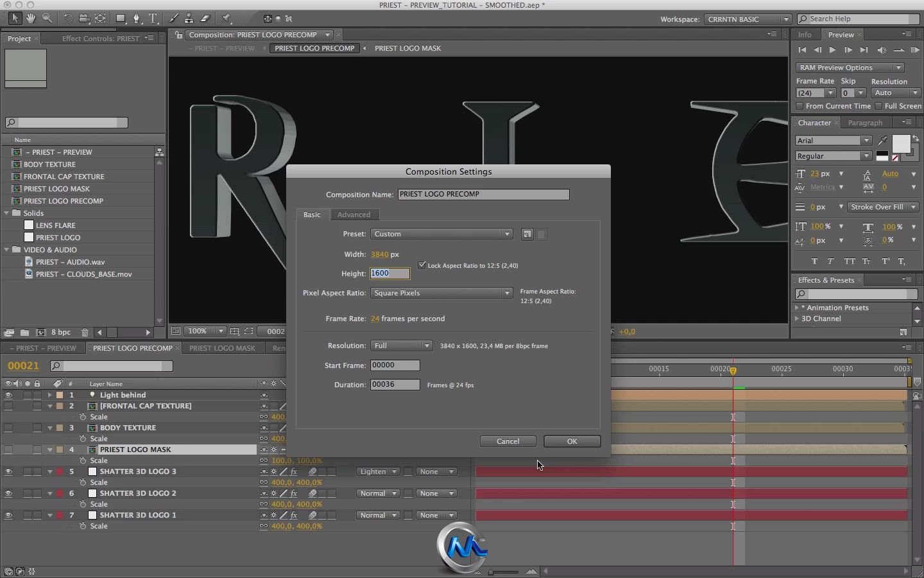Open the Preset dropdown
Image resolution: width=924 pixels, height=578 pixels.
441,234
